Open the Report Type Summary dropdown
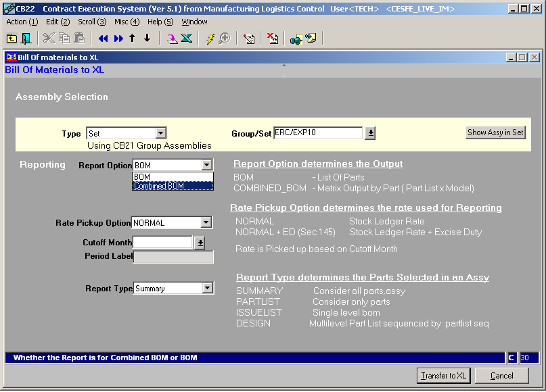This screenshot has height=392, width=546. point(207,289)
